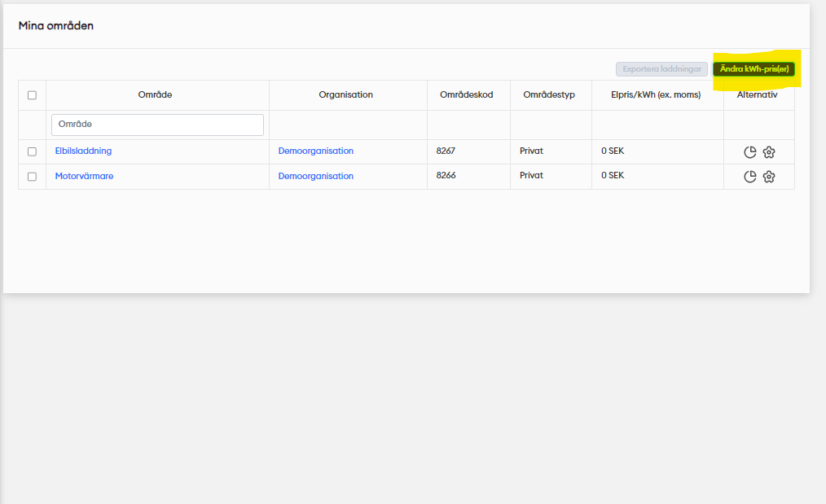Screen dimensions: 826x504
Task: Open the Motorvärmare area link
Action: point(84,176)
